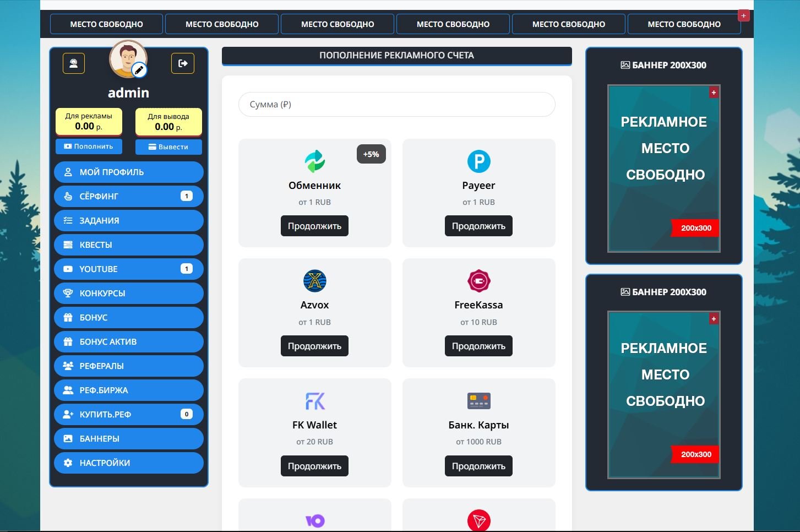Continue with Payeer payment
The image size is (800, 532).
(x=478, y=226)
